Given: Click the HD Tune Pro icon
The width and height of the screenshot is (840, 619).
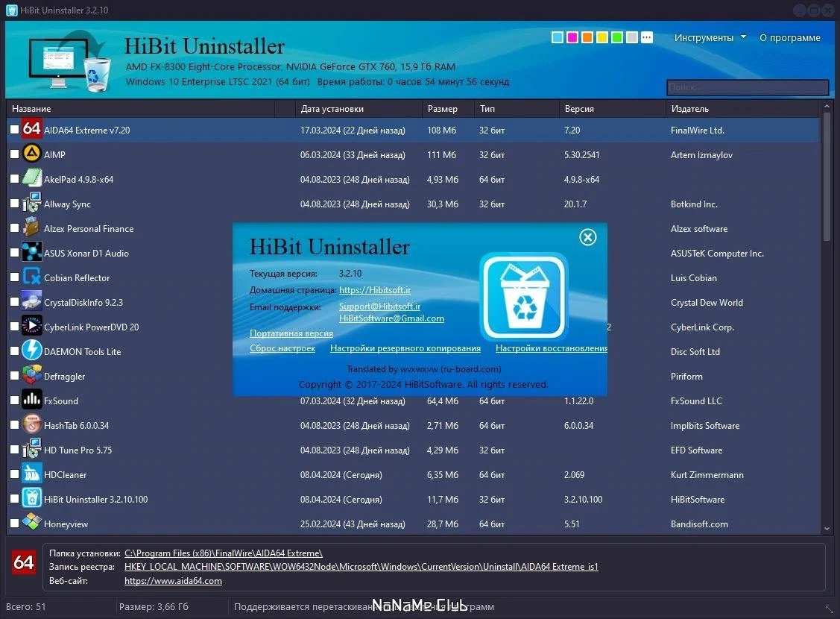Looking at the screenshot, I should tap(31, 450).
